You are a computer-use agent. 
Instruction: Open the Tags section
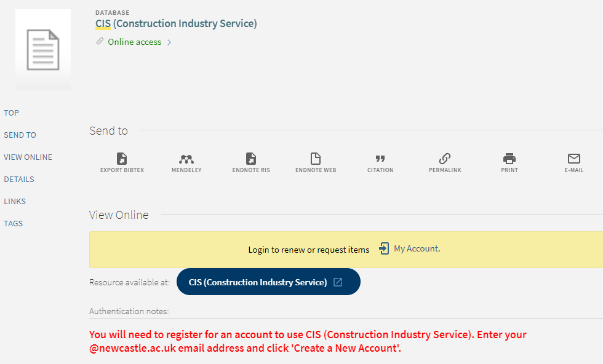pyautogui.click(x=14, y=224)
